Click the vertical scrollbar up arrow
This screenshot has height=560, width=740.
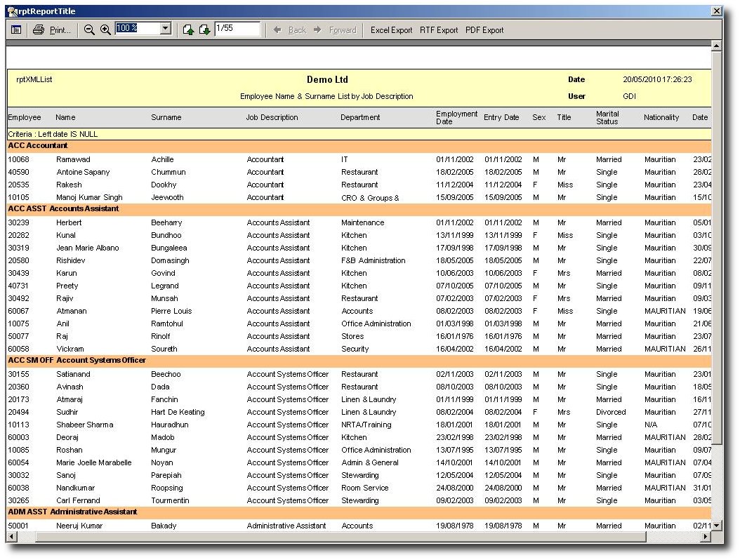tap(716, 46)
